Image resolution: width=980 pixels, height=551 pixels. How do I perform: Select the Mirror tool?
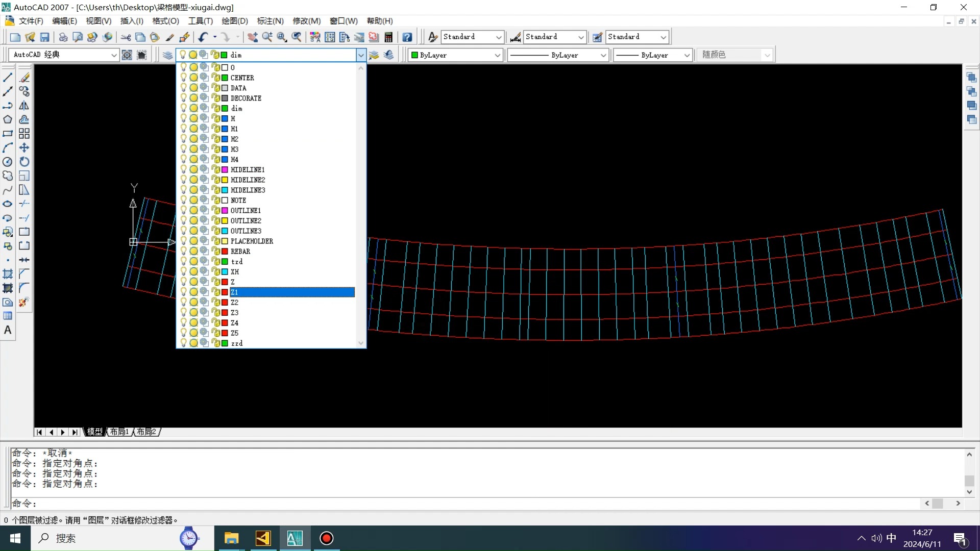point(24,106)
